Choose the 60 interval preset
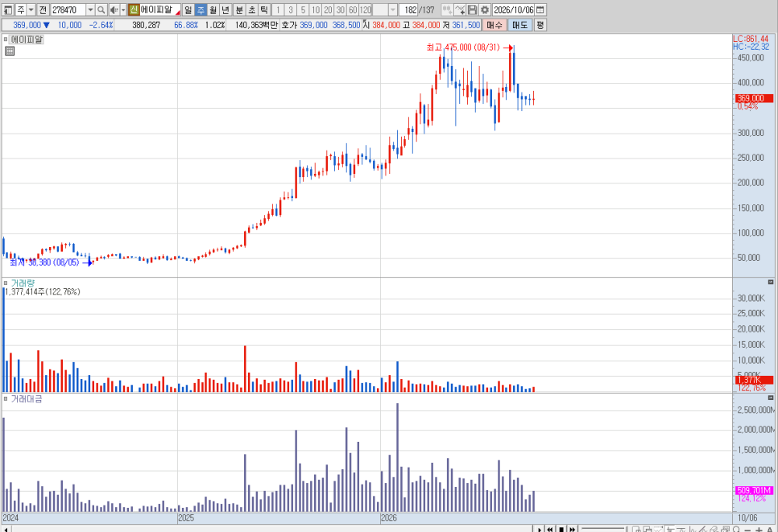 click(x=353, y=10)
